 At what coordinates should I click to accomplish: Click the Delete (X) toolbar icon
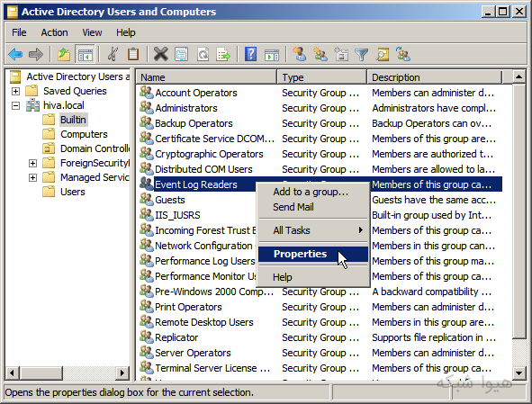pos(160,54)
